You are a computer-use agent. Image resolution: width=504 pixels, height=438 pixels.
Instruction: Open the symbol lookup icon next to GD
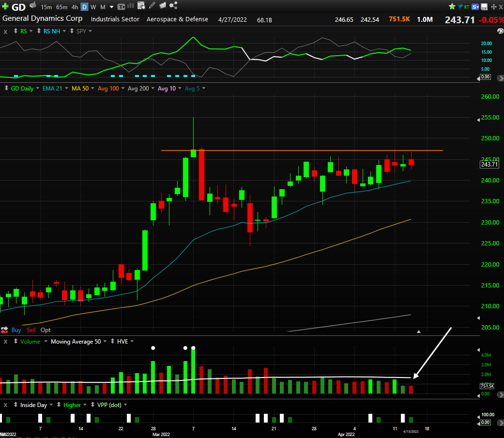(33, 5)
